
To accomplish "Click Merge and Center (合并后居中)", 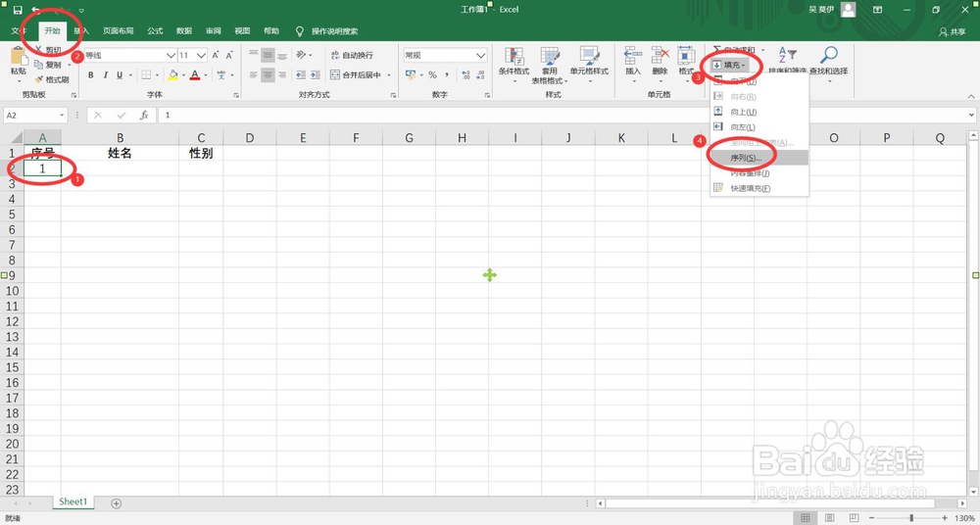I will click(355, 75).
